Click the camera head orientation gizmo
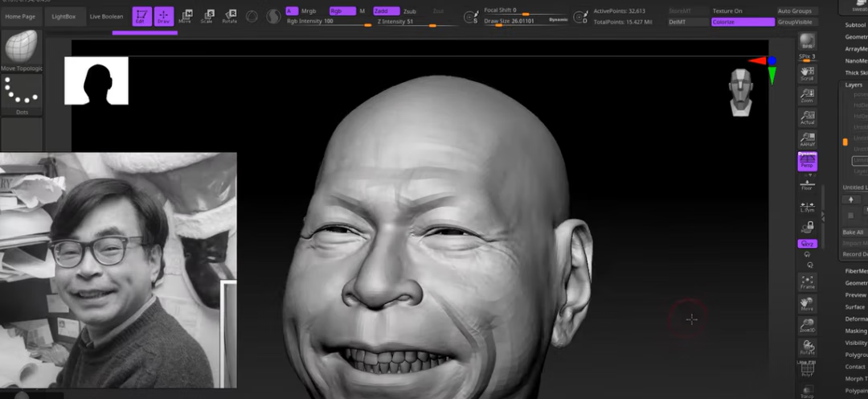The width and height of the screenshot is (868, 399). tap(740, 92)
